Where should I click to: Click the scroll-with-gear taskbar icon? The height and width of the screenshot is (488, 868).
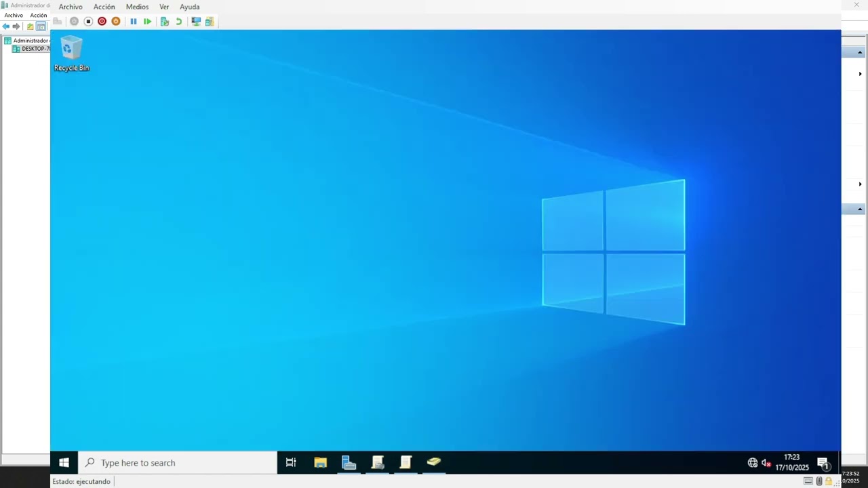pyautogui.click(x=378, y=463)
